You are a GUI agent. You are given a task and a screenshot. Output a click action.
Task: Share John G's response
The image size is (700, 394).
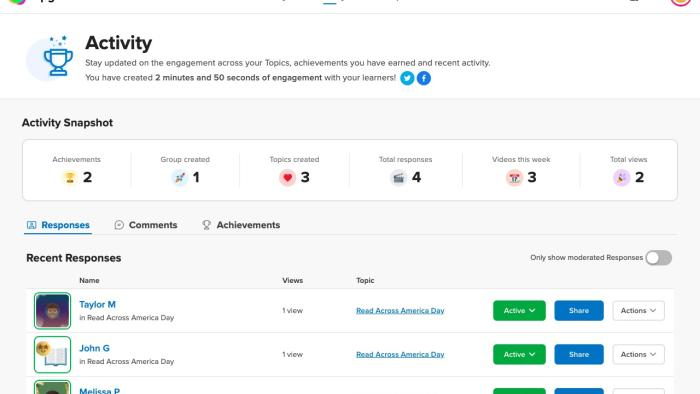pyautogui.click(x=579, y=354)
